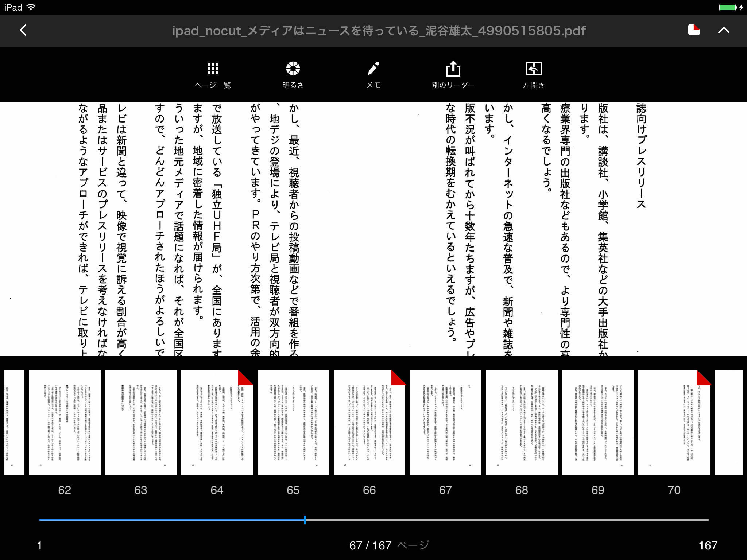Click the PDF file name title

tap(379, 31)
